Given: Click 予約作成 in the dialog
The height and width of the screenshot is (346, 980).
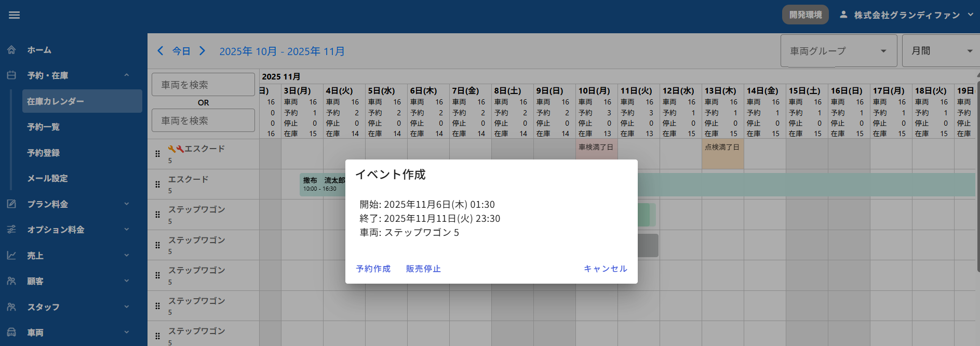Looking at the screenshot, I should pos(373,269).
